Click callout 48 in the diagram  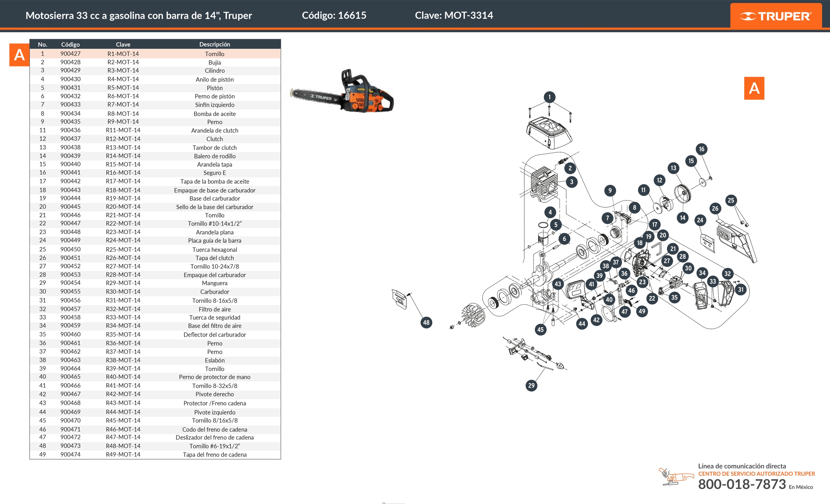[x=426, y=322]
